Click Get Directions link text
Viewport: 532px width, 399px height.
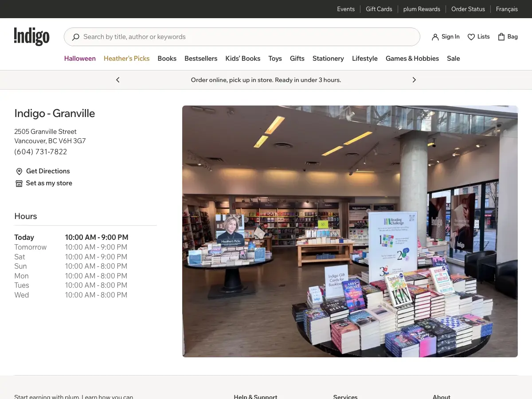click(48, 171)
